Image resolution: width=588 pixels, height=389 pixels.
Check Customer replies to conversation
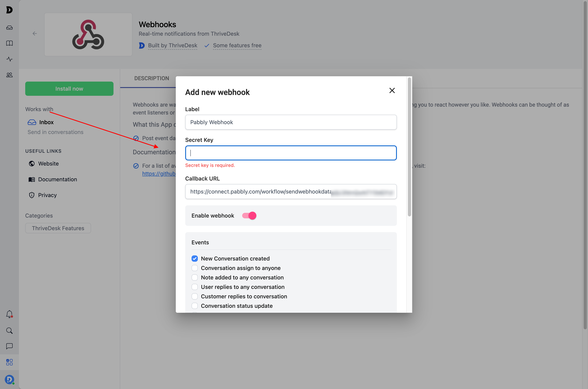[195, 296]
